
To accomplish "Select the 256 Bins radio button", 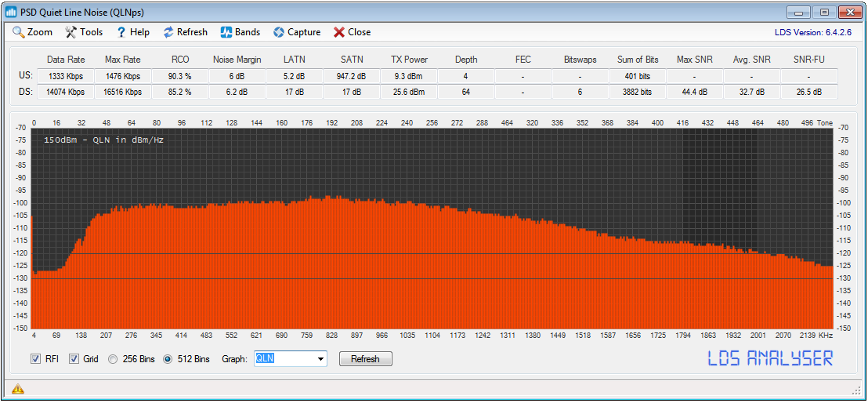I will 114,359.
